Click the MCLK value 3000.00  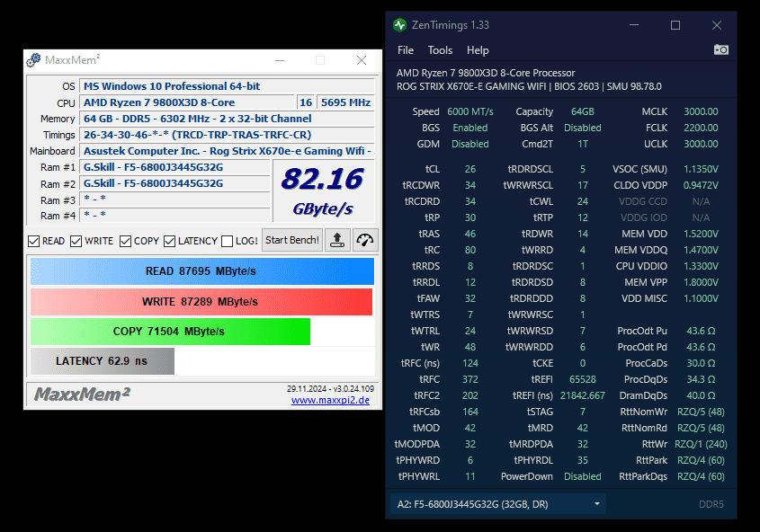pos(701,111)
